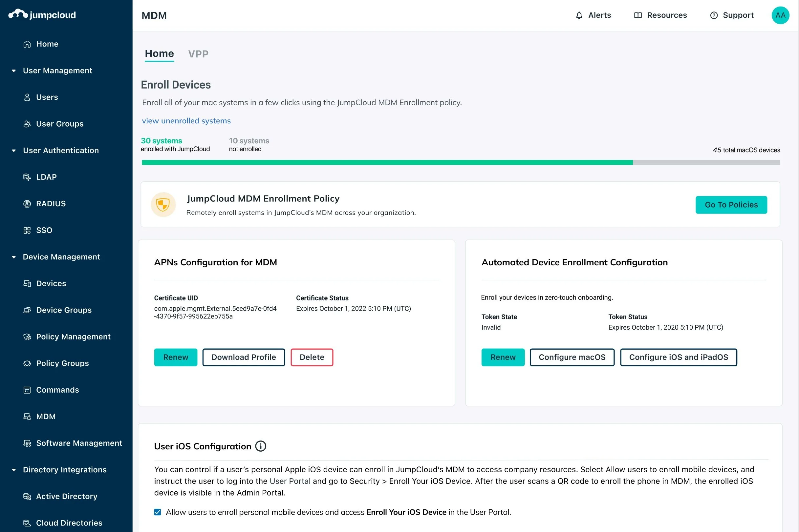This screenshot has height=532, width=799.
Task: Uncheck the allow users to enroll checkbox
Action: coord(158,512)
